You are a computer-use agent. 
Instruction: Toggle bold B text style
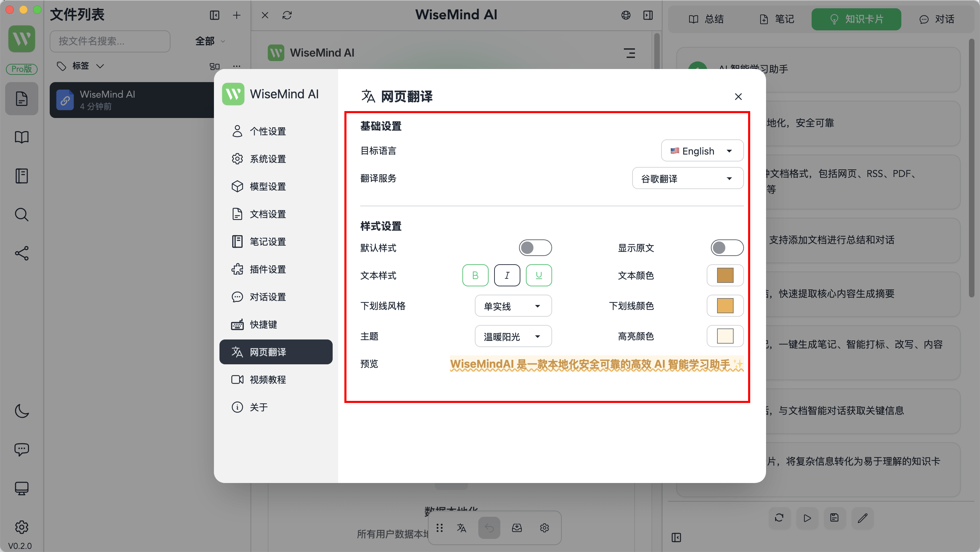tap(475, 275)
